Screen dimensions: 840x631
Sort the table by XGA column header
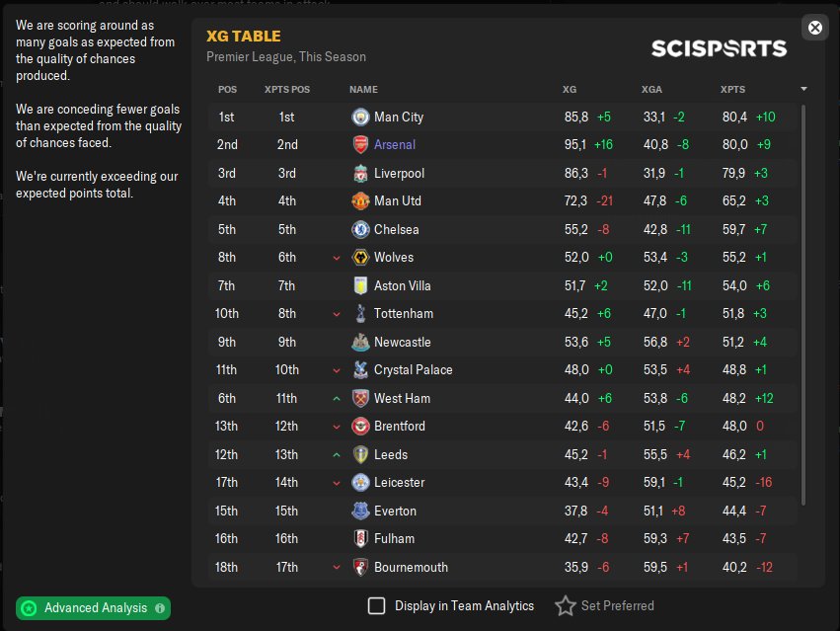coord(651,90)
